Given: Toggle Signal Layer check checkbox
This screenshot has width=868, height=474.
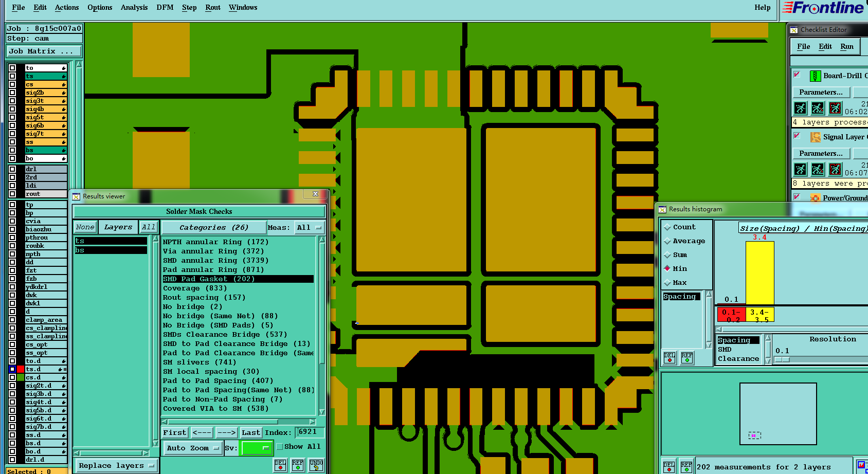Looking at the screenshot, I should pos(797,136).
